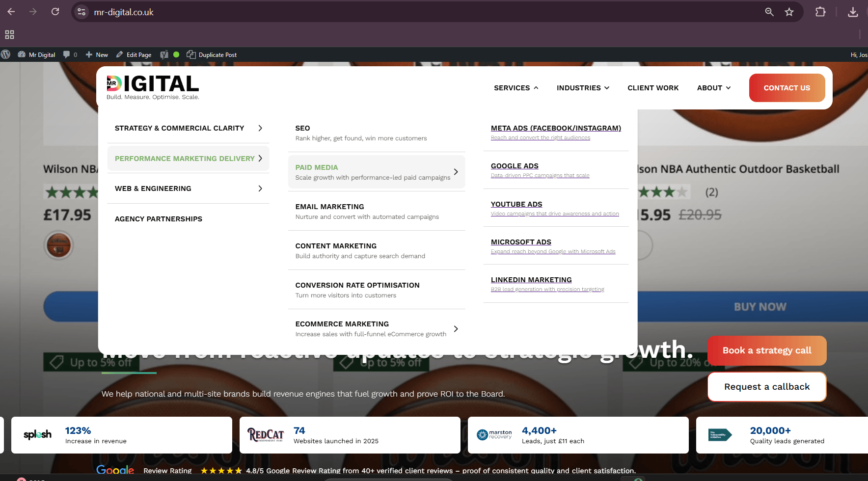Viewport: 868px width, 481px height.
Task: Open Client Work in the navigation
Action: [x=653, y=88]
